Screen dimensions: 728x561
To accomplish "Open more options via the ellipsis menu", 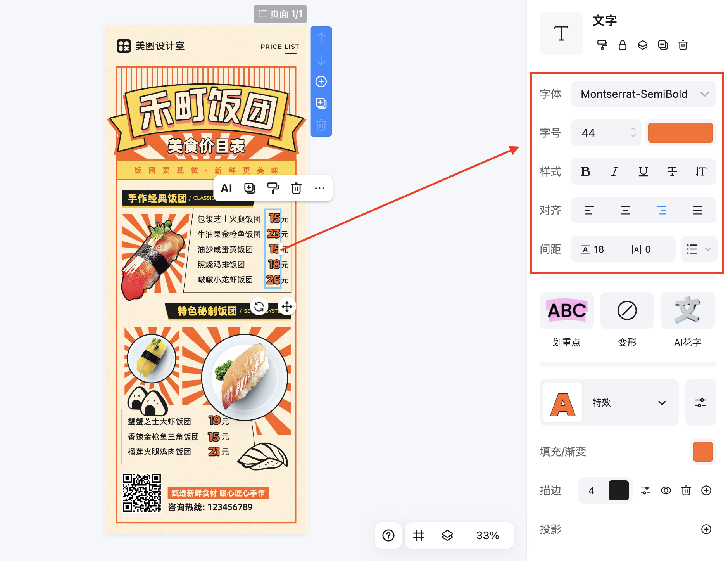I will coord(319,188).
